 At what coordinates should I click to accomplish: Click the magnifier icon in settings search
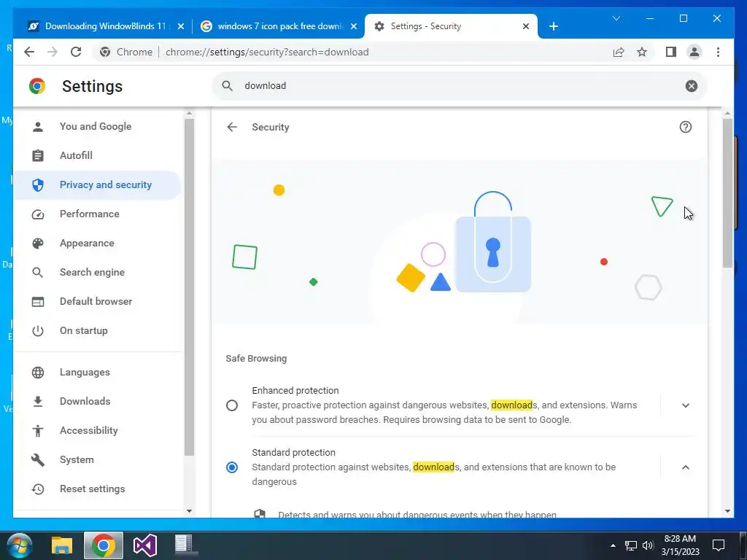[x=228, y=86]
